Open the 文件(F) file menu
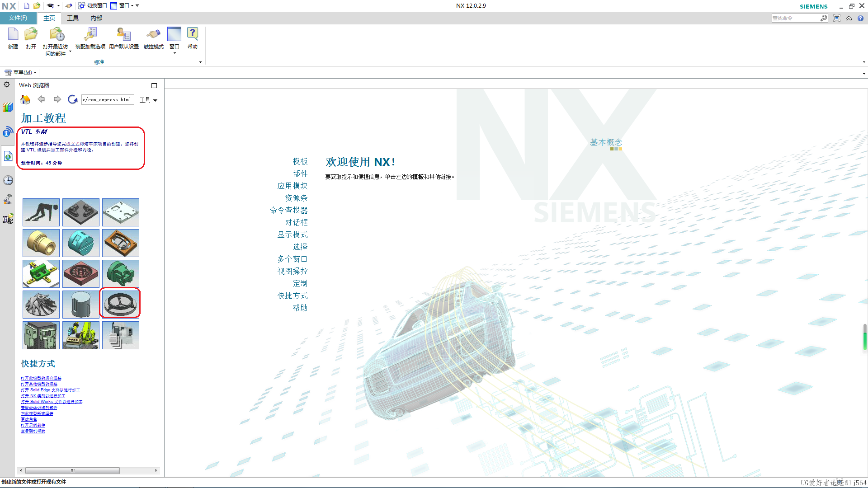This screenshot has width=868, height=488. 18,18
